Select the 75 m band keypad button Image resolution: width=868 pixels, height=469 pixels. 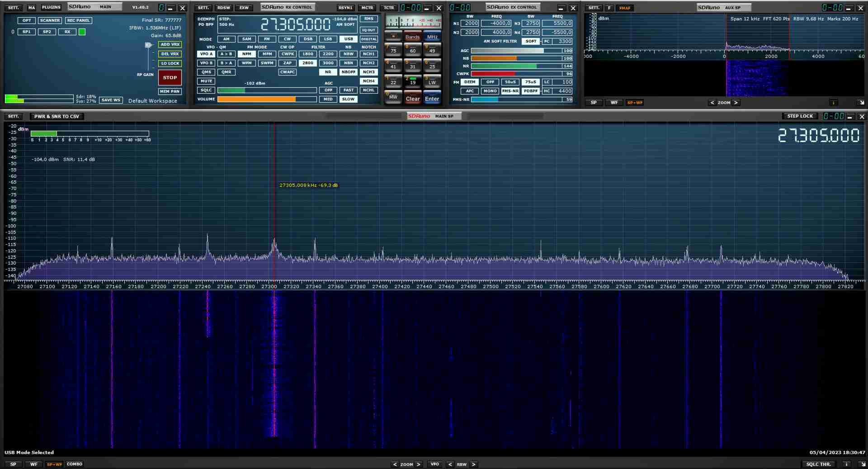click(x=393, y=49)
